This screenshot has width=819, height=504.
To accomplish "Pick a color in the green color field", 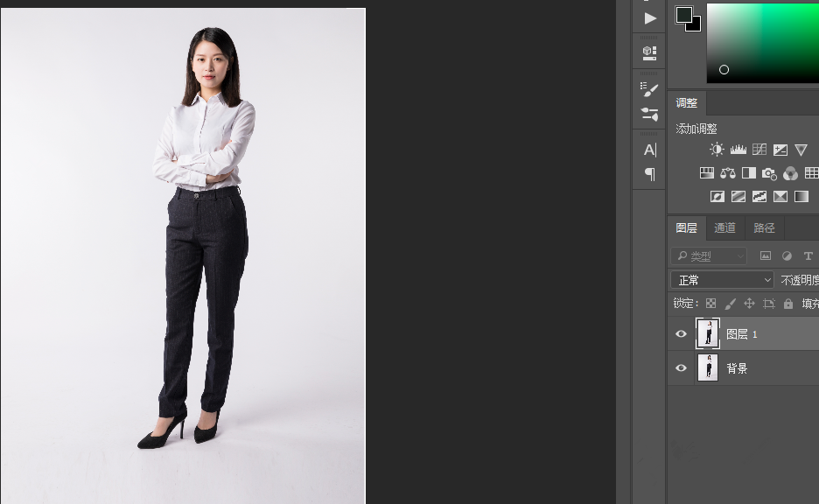I will (x=763, y=43).
